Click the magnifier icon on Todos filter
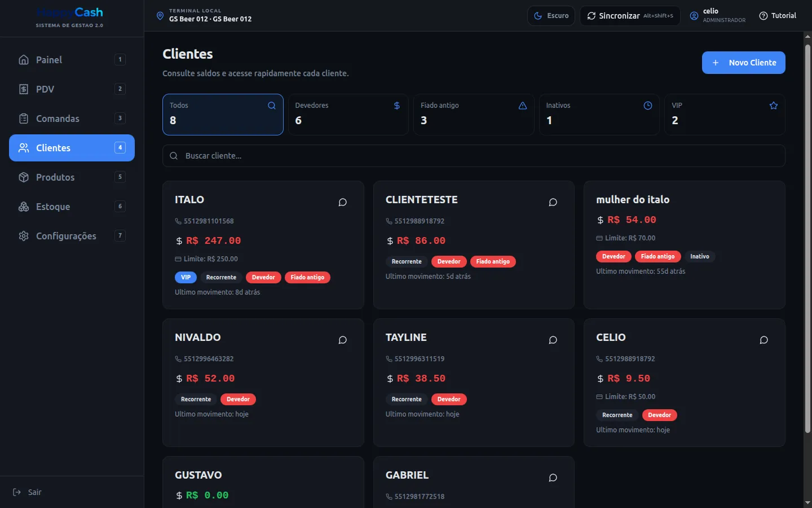The height and width of the screenshot is (508, 812). point(272,106)
